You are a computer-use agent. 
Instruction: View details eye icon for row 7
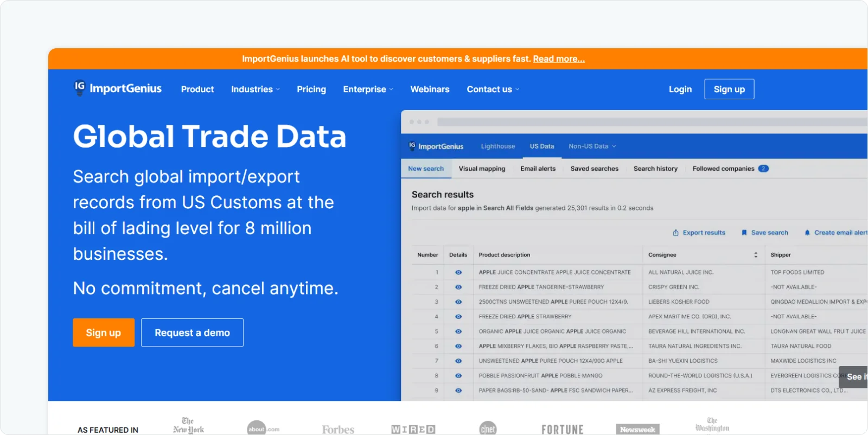(458, 361)
